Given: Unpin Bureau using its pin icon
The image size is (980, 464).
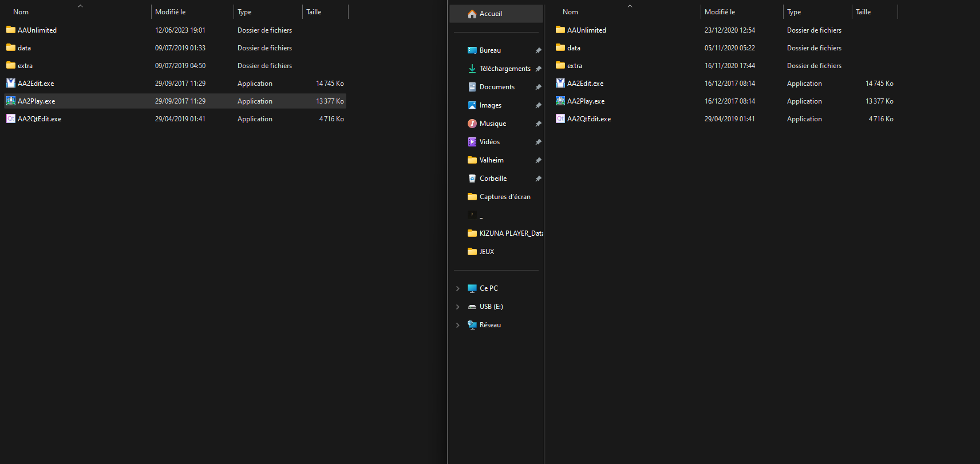Looking at the screenshot, I should (x=538, y=50).
